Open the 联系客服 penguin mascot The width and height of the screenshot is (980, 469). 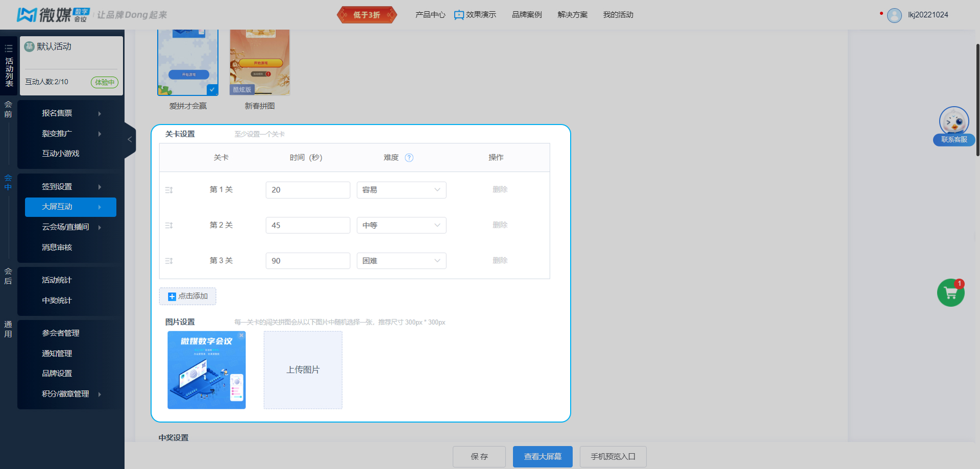click(954, 121)
